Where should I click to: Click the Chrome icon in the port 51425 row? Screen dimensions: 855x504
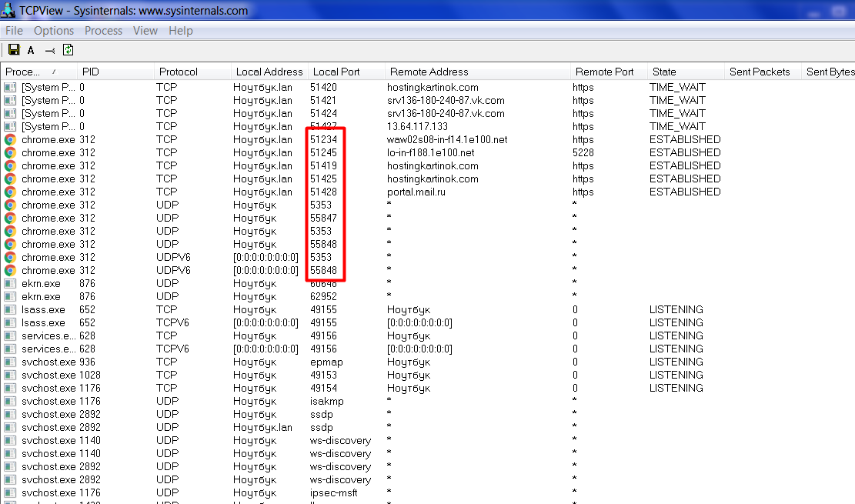[x=10, y=179]
